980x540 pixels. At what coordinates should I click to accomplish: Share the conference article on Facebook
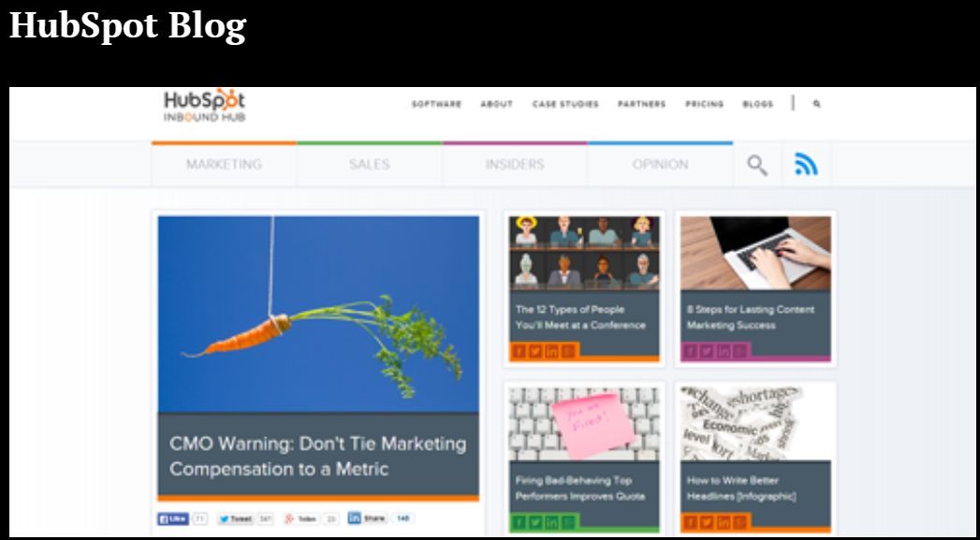coord(519,351)
